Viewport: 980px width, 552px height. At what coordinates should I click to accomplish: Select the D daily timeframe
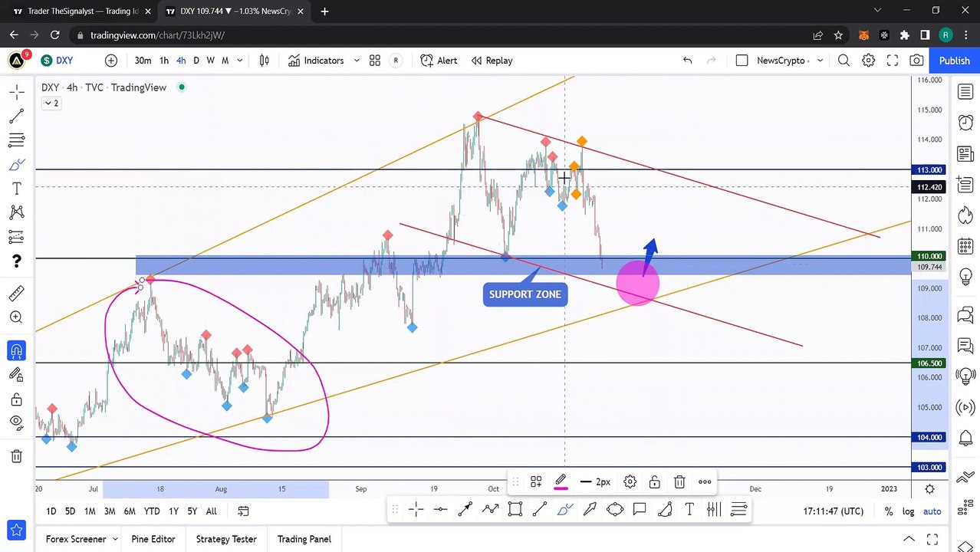[196, 61]
